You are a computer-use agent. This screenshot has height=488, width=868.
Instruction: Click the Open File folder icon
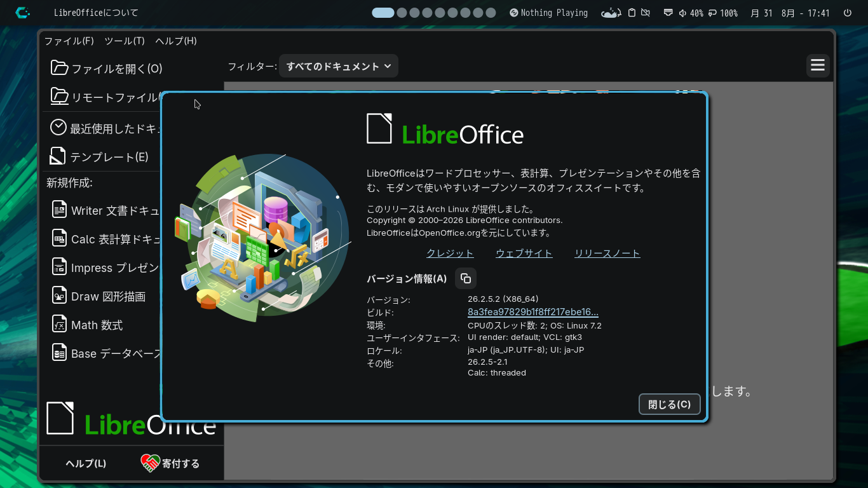point(59,67)
